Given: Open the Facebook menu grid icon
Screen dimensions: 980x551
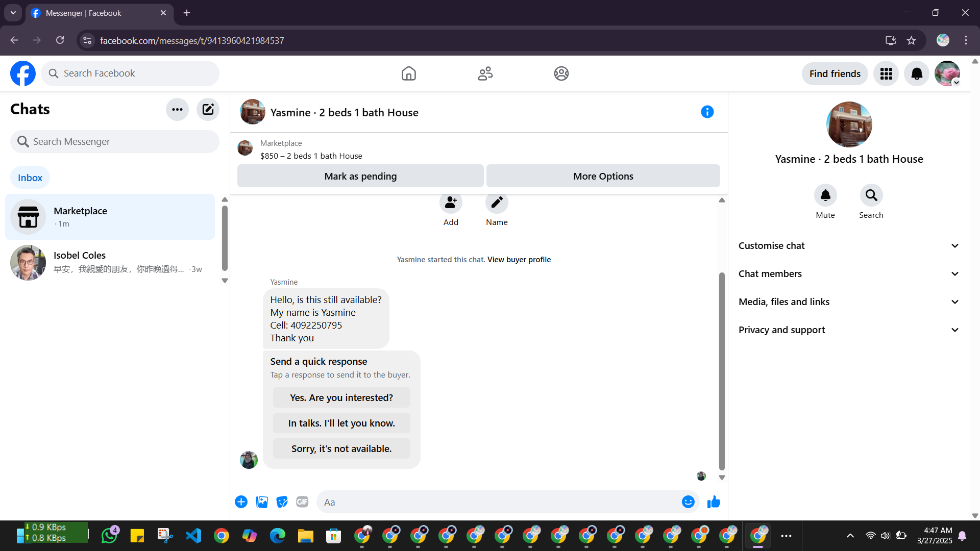Looking at the screenshot, I should click(886, 73).
